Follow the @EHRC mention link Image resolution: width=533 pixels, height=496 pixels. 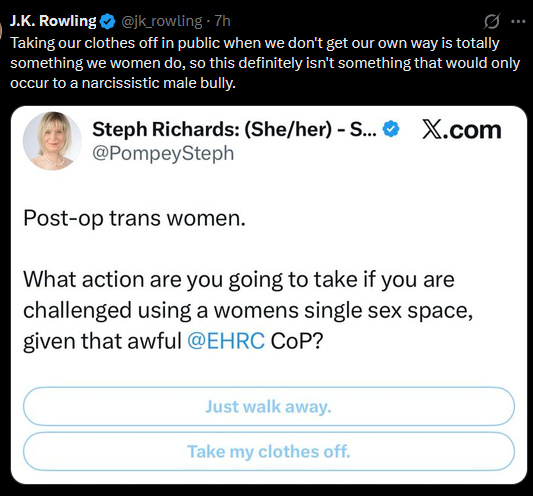click(226, 341)
